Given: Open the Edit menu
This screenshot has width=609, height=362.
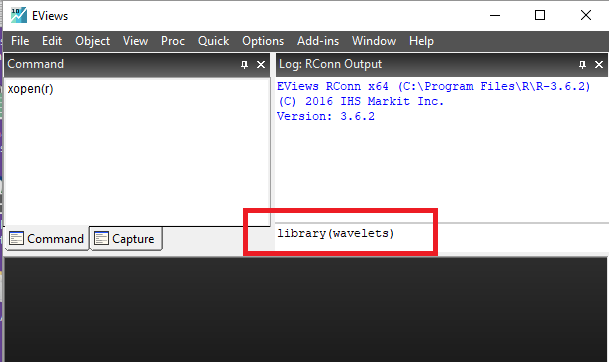Looking at the screenshot, I should pyautogui.click(x=52, y=41).
